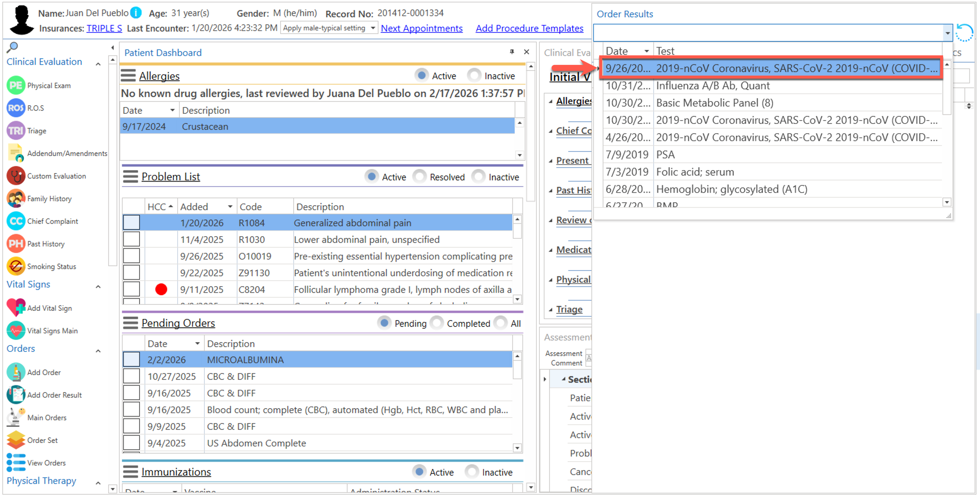Click the Next Appointments link
Image resolution: width=980 pixels, height=497 pixels.
click(422, 28)
